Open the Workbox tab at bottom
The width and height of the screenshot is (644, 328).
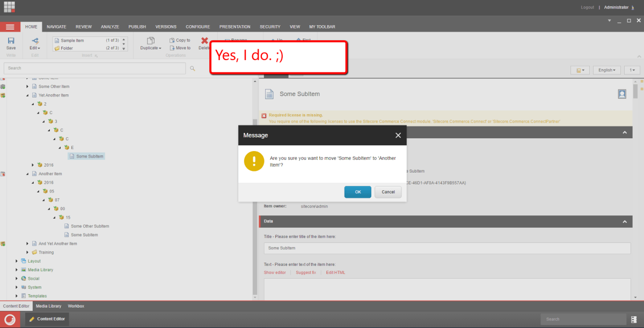[76, 306]
